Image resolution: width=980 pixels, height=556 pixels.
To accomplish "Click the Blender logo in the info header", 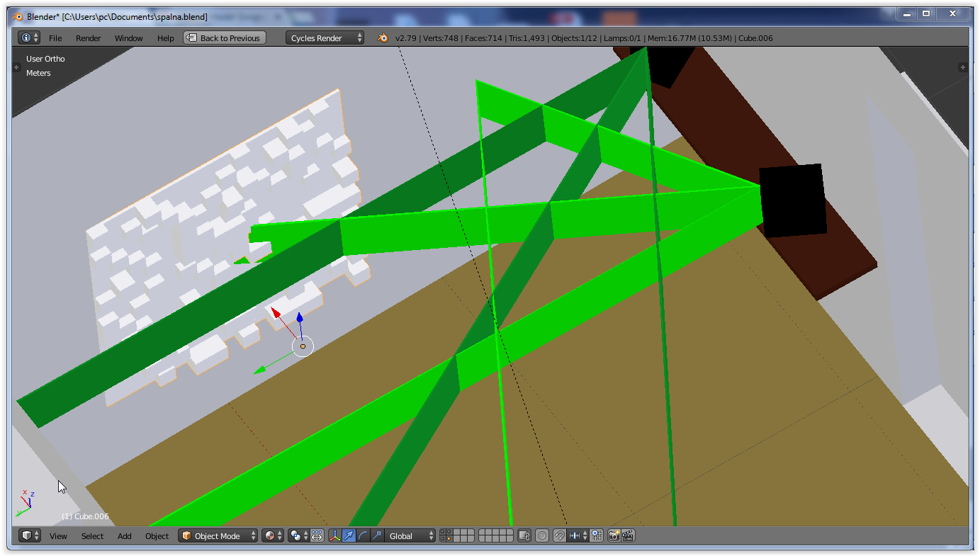I will [383, 38].
